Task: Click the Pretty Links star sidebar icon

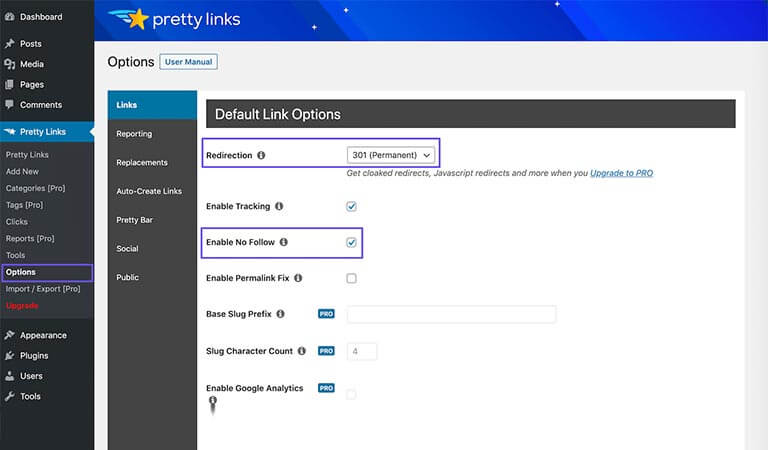Action: click(9, 132)
